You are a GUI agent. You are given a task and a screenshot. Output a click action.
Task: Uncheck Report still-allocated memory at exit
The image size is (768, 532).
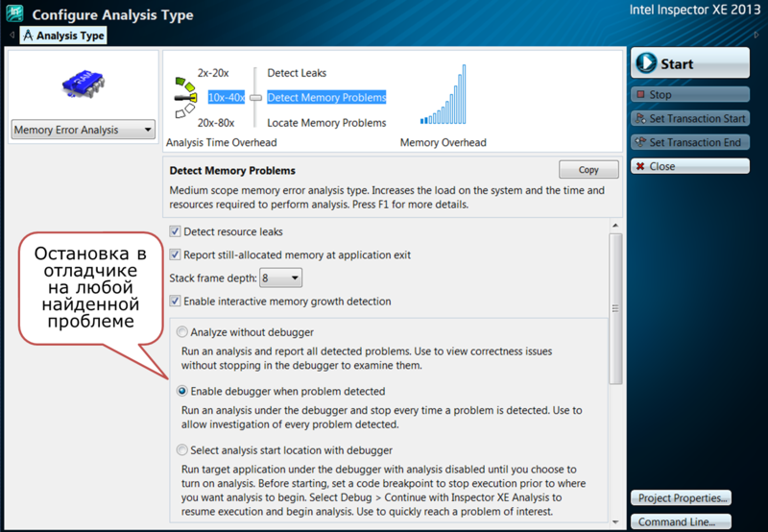pyautogui.click(x=175, y=254)
